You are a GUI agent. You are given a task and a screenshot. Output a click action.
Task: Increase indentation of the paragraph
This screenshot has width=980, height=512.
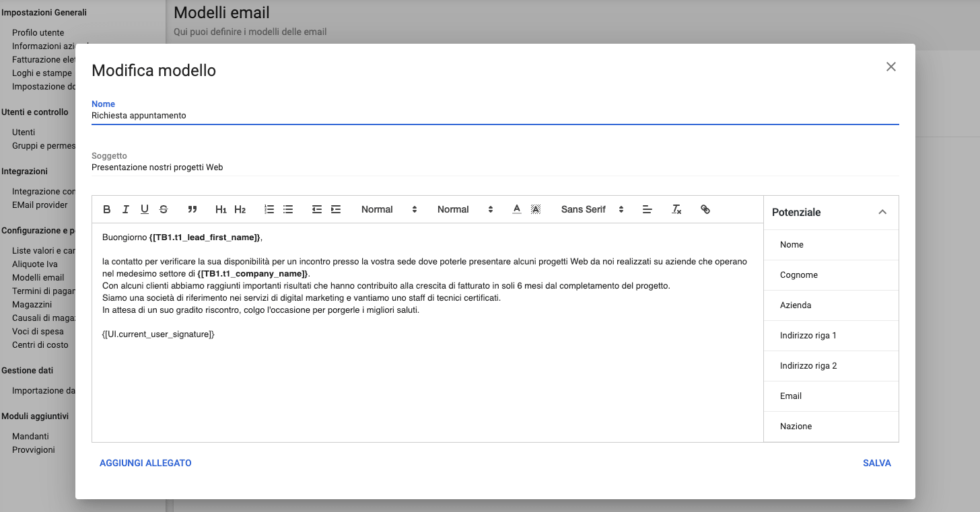(335, 209)
